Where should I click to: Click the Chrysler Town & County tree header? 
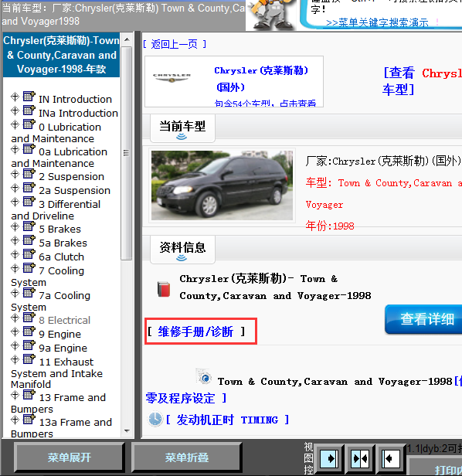tap(61, 55)
